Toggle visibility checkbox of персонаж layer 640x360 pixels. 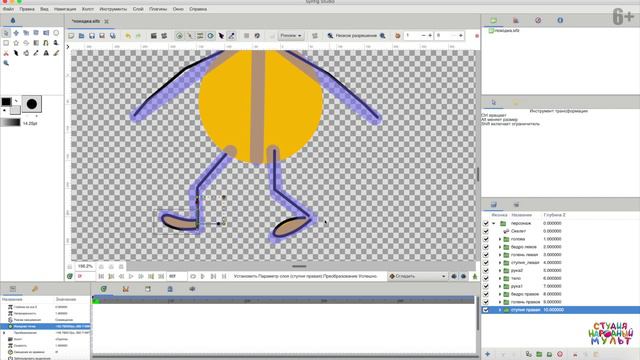coord(486,223)
